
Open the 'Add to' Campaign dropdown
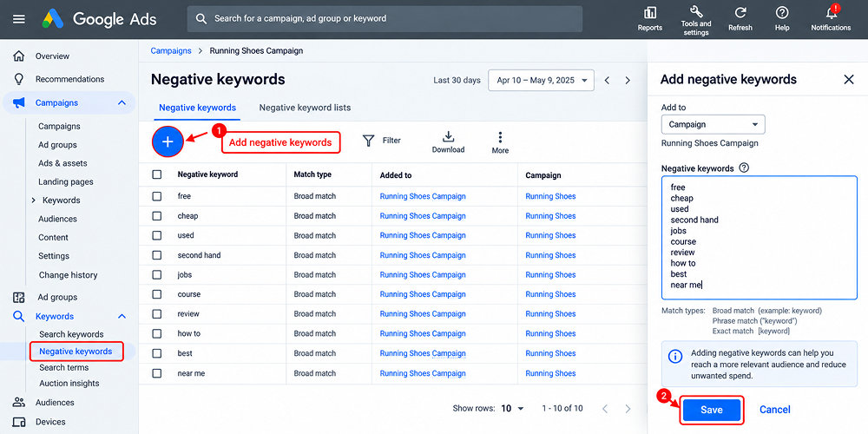713,124
